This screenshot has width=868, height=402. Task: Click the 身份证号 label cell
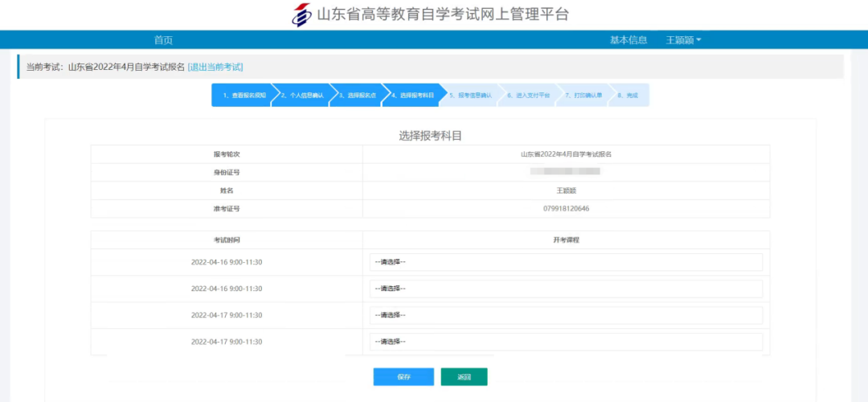(227, 172)
